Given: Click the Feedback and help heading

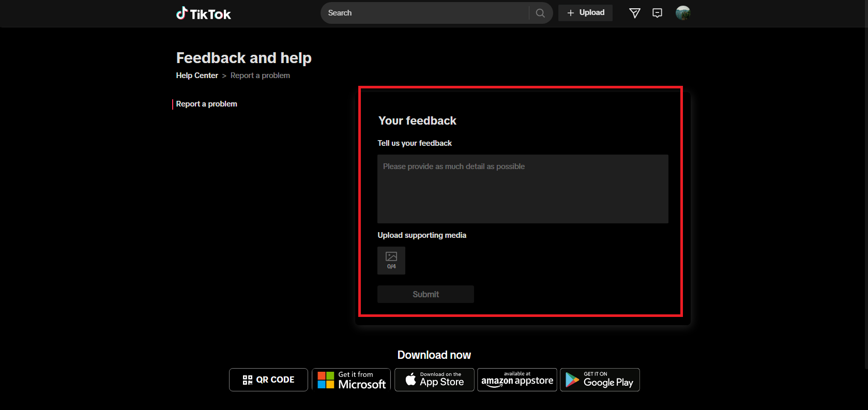Looking at the screenshot, I should (x=244, y=58).
